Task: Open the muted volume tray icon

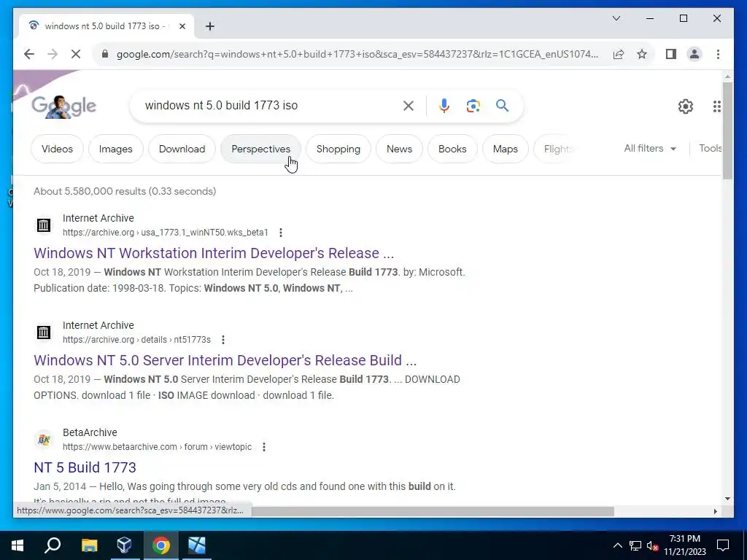Action: (652, 545)
